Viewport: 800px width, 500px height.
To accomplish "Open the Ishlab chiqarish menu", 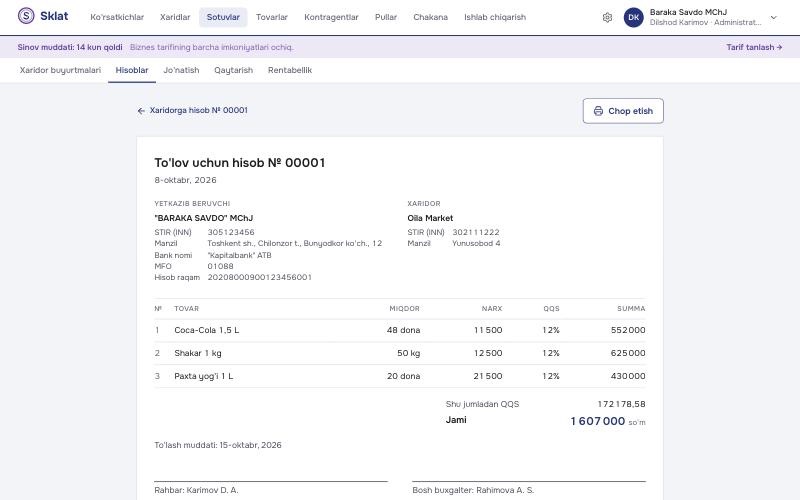I will click(495, 17).
